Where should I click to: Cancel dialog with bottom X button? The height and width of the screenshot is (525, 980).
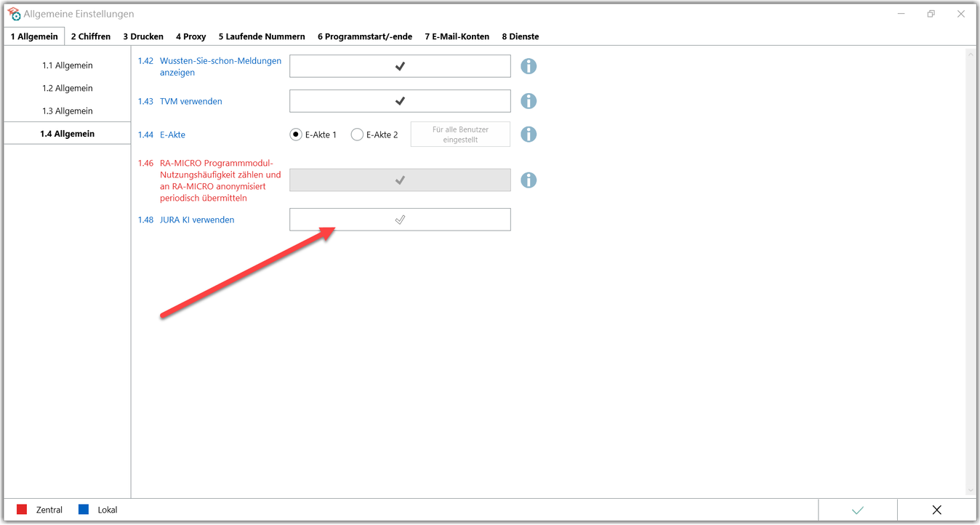pos(936,510)
